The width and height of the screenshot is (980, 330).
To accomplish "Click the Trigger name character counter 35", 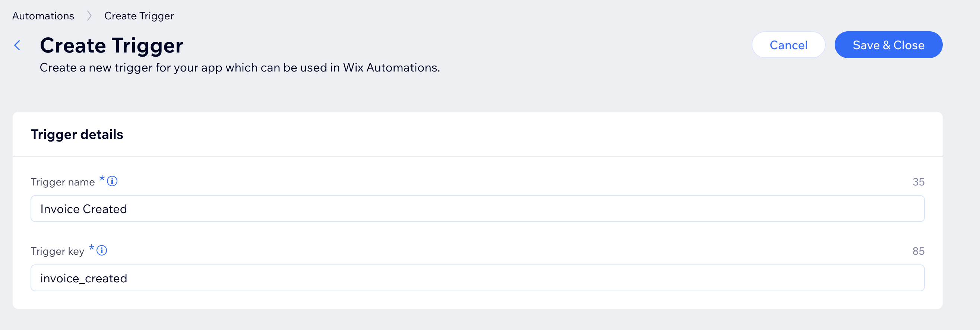I will (x=918, y=182).
